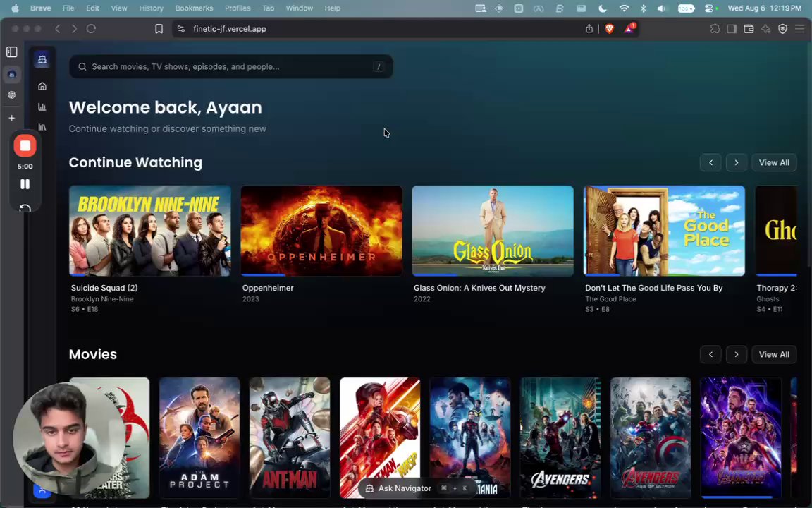
Task: Go to next Movies items
Action: [x=737, y=355]
